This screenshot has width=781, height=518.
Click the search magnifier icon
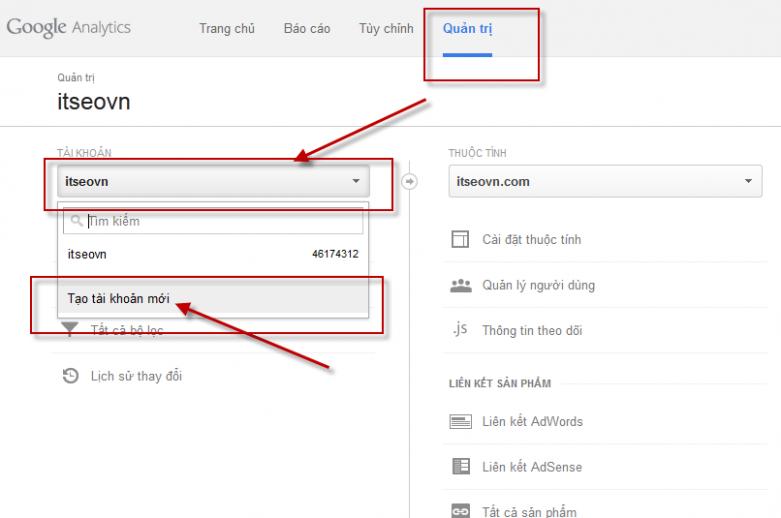point(76,220)
